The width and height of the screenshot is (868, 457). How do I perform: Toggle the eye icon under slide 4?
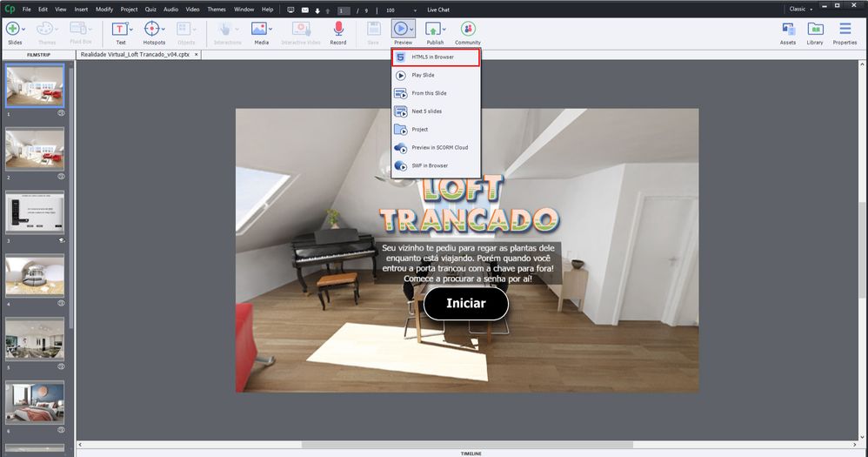coord(61,303)
